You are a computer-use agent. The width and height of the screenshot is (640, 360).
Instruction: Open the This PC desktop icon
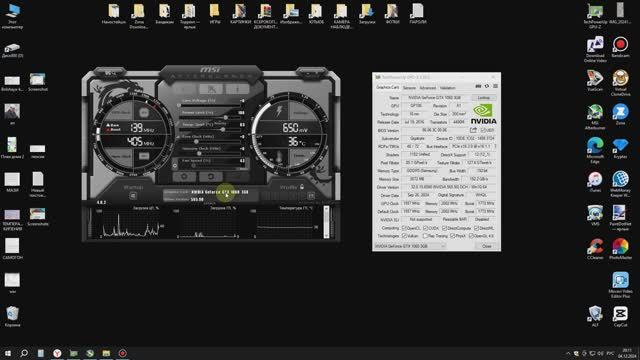(x=12, y=16)
